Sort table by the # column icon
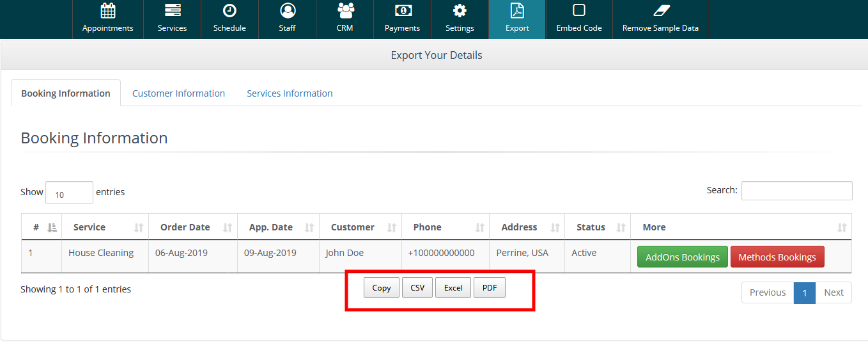The height and width of the screenshot is (352, 868). point(52,227)
